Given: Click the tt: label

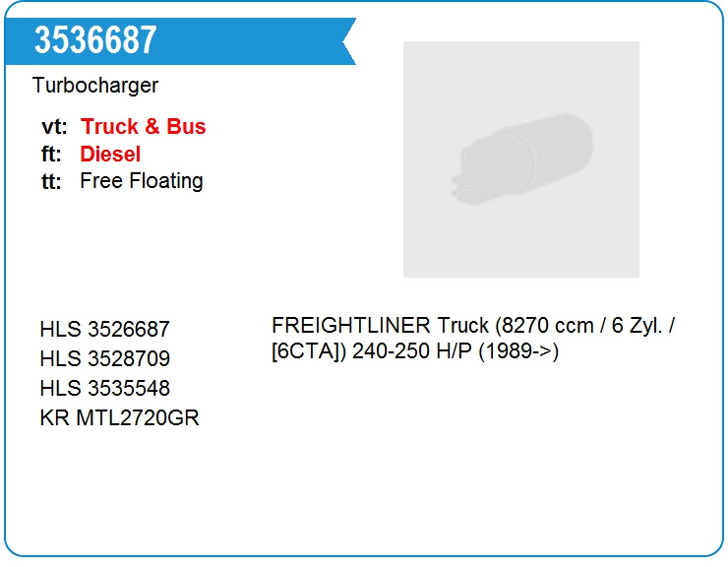Looking at the screenshot, I should [x=51, y=181].
